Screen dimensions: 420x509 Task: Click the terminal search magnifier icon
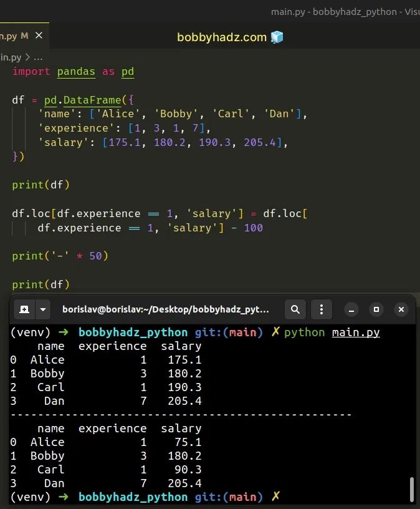tap(295, 309)
